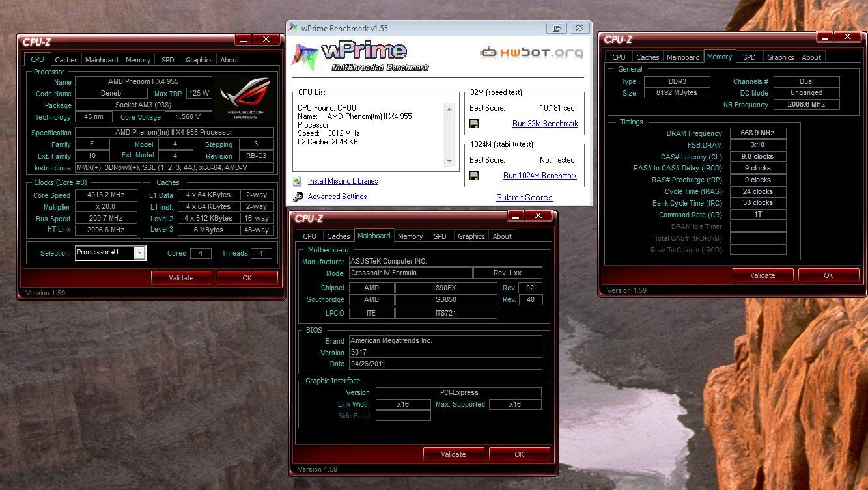868x490 pixels.
Task: Click the Chipset value 890FX
Action: [446, 288]
